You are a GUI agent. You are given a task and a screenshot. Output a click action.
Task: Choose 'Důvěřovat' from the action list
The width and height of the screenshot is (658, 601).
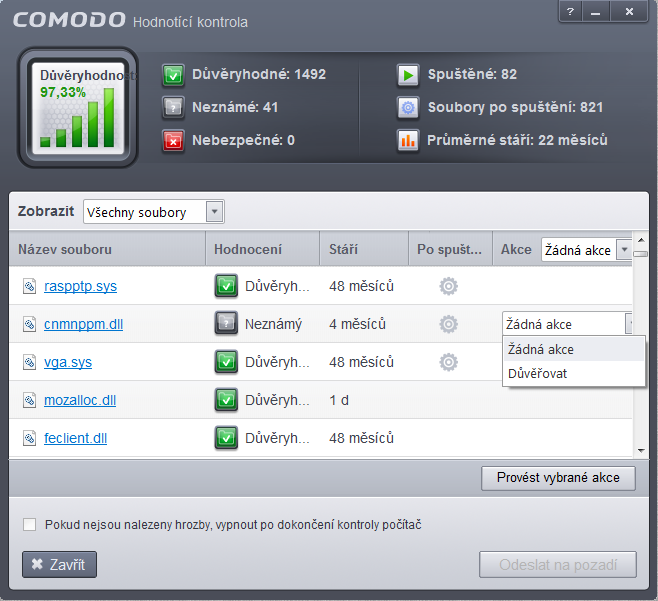click(538, 373)
